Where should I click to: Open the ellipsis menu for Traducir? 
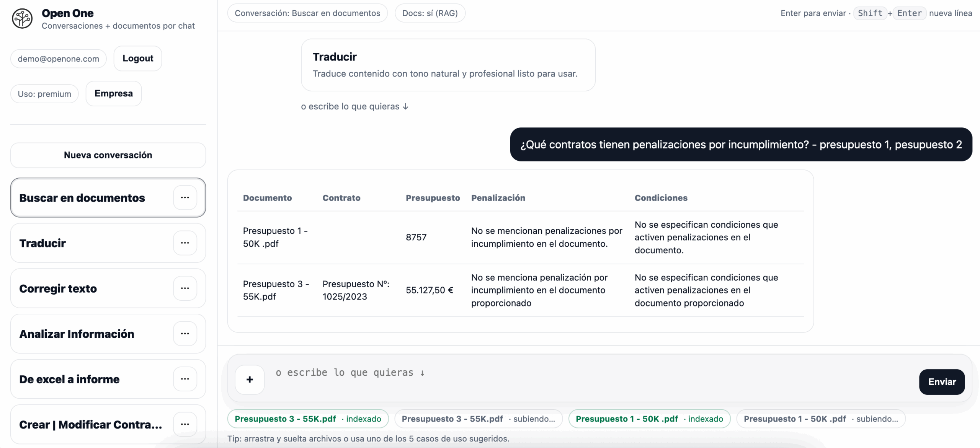pos(185,243)
